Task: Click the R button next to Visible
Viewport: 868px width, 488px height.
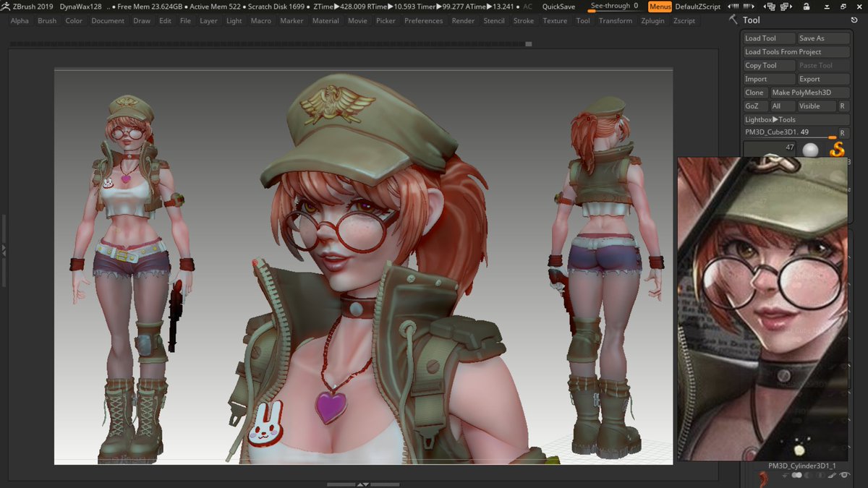Action: click(843, 106)
